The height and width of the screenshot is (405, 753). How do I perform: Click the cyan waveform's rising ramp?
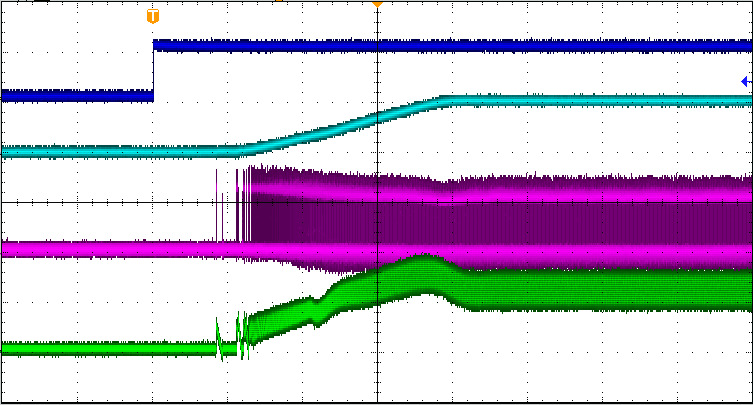point(340,127)
